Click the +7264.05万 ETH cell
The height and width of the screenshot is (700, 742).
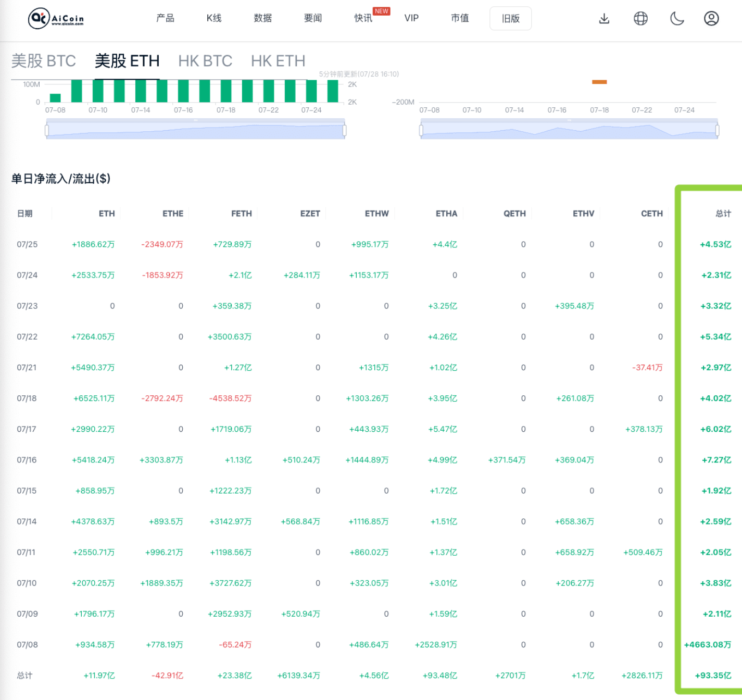tap(93, 336)
